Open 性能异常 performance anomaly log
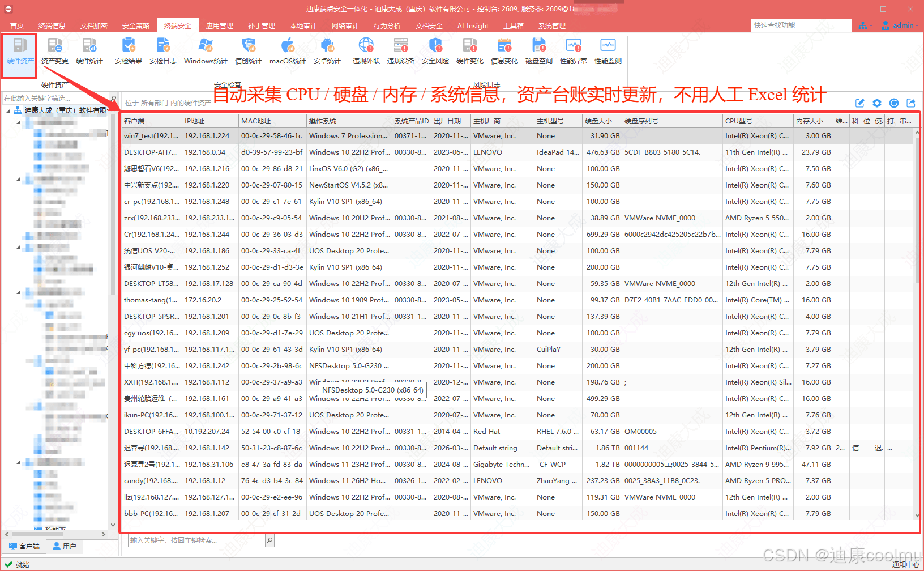924x571 pixels. [x=574, y=52]
